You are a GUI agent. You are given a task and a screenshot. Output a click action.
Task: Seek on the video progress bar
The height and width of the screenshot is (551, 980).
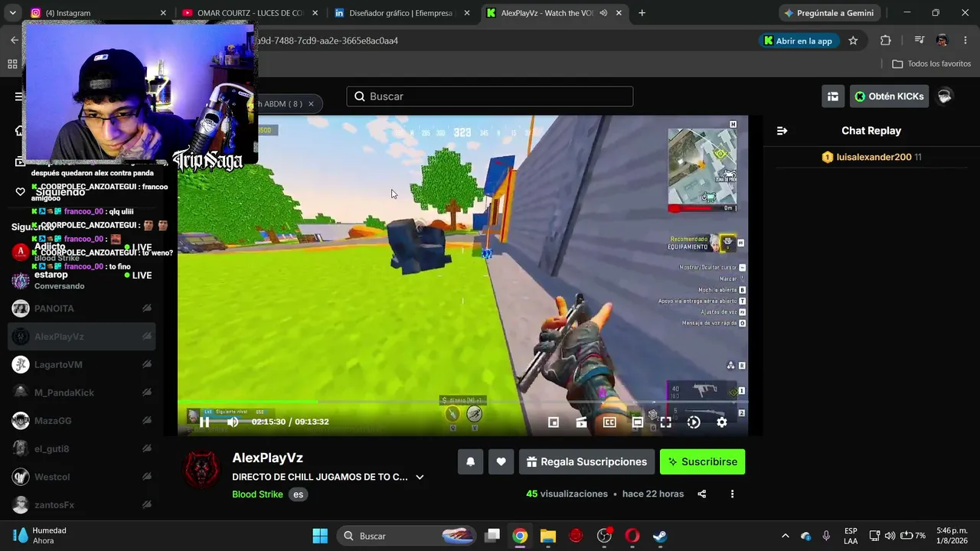(x=462, y=402)
